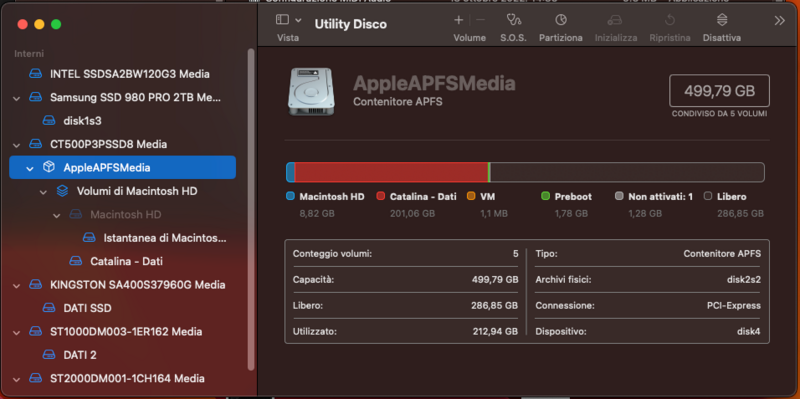Click the 499,79 GB capacity box
This screenshot has width=800, height=399.
(x=719, y=91)
